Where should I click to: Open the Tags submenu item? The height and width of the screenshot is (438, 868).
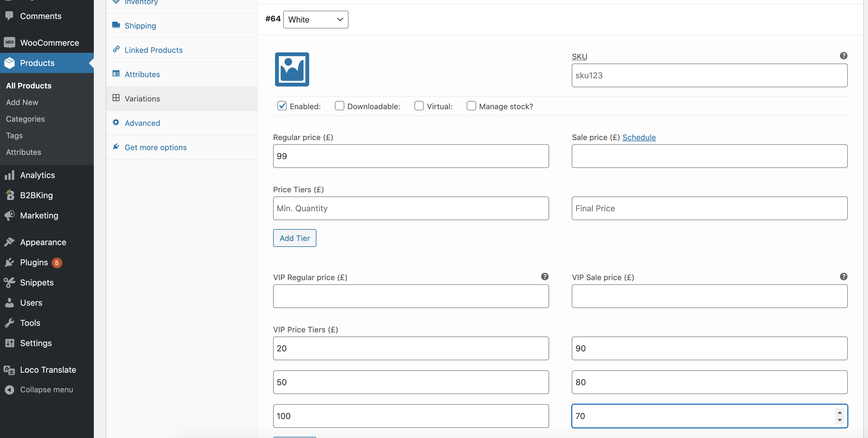pyautogui.click(x=14, y=135)
